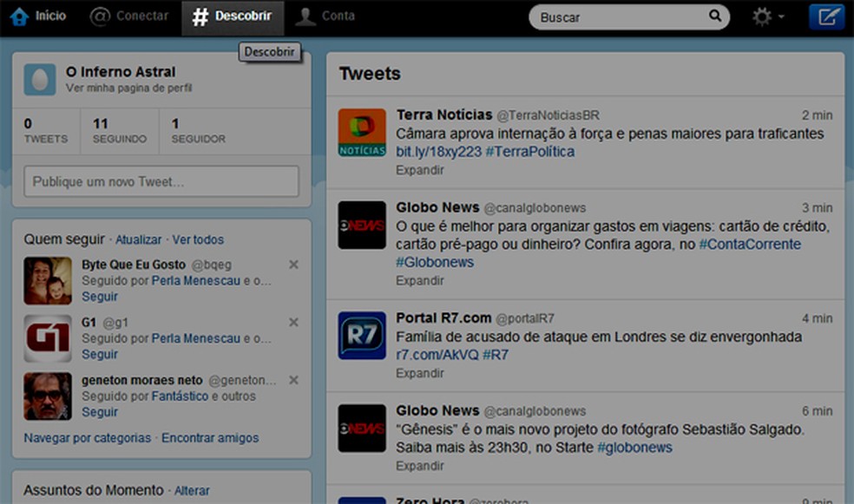854x504 pixels.
Task: Click @TerraNoticiasBR handle
Action: click(548, 115)
